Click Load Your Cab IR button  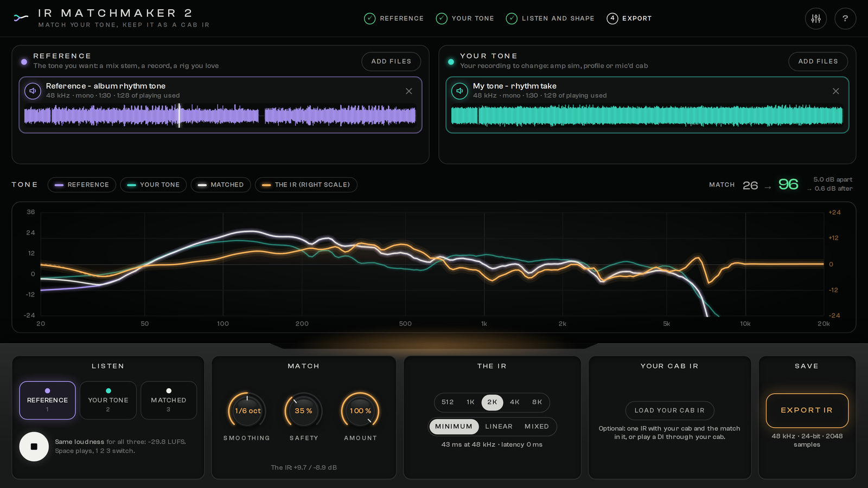pyautogui.click(x=669, y=410)
